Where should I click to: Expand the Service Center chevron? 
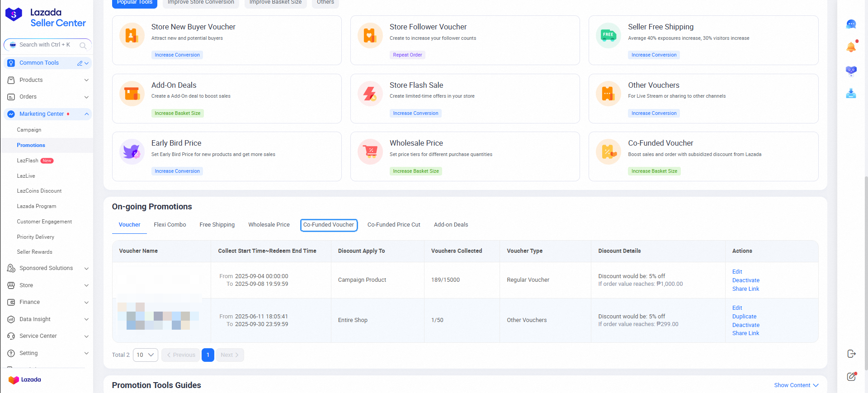pyautogui.click(x=86, y=336)
